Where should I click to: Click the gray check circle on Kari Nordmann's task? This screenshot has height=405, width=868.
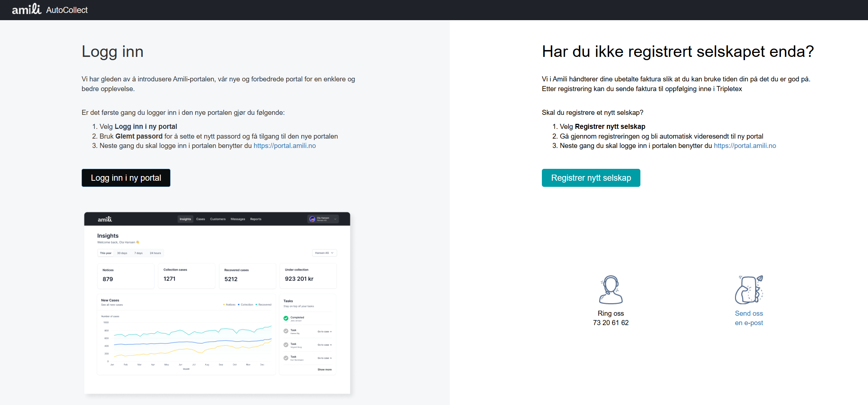(286, 358)
